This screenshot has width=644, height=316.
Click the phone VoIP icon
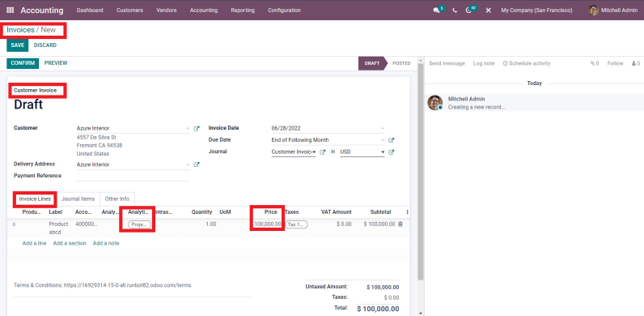[455, 11]
